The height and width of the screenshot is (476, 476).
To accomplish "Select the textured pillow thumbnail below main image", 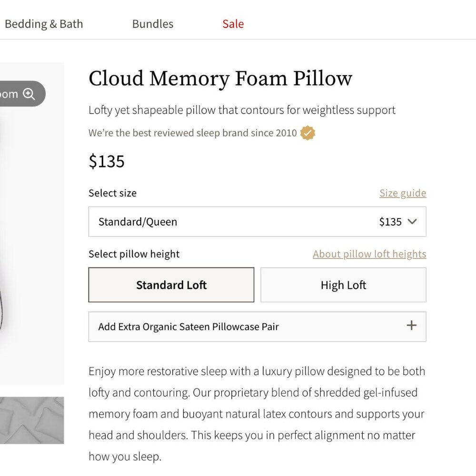I will tap(31, 419).
